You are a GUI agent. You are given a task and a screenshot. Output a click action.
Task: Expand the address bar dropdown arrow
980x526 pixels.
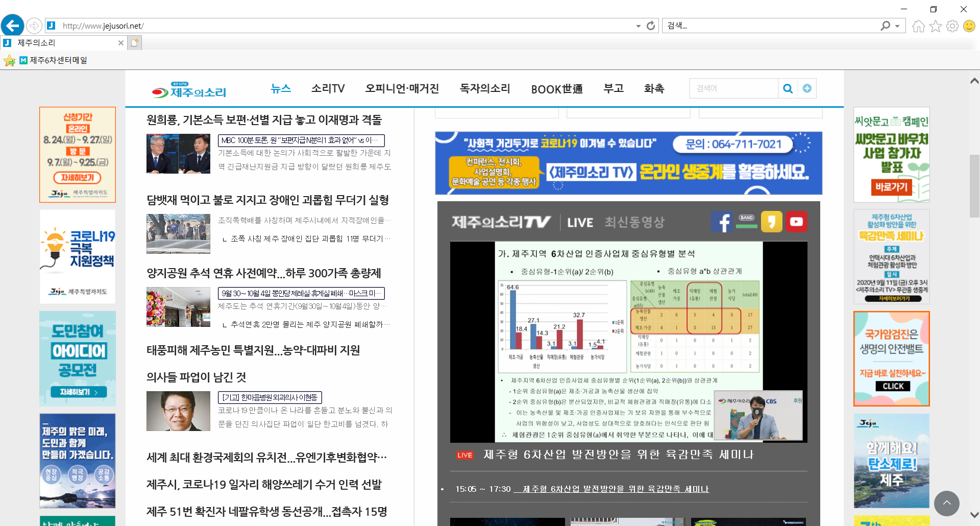(638, 26)
